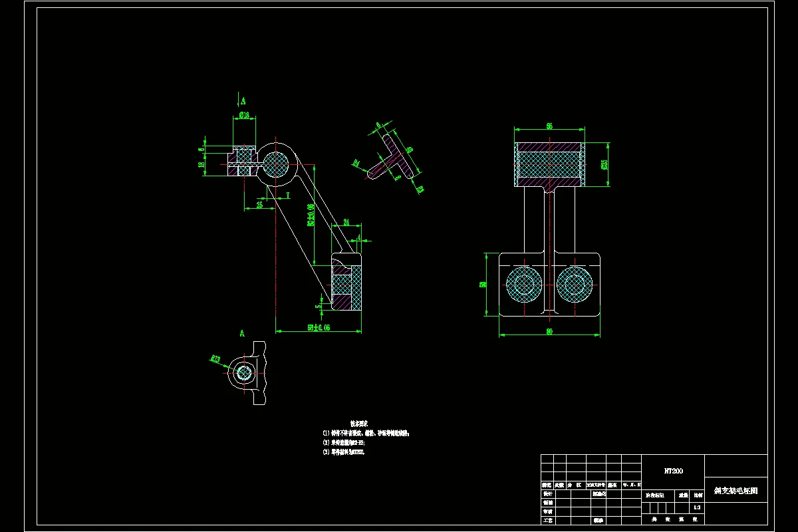
Task: Select the Ø35 diameter dimension
Action: click(605, 164)
